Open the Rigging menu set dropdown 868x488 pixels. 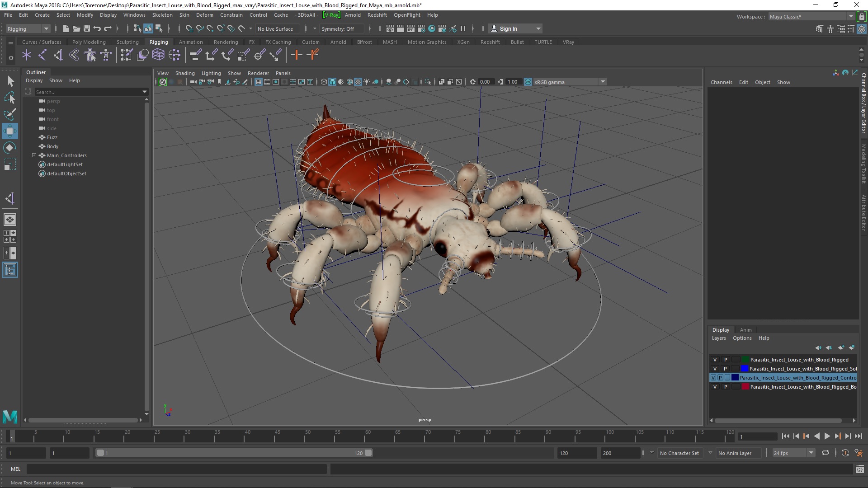28,28
